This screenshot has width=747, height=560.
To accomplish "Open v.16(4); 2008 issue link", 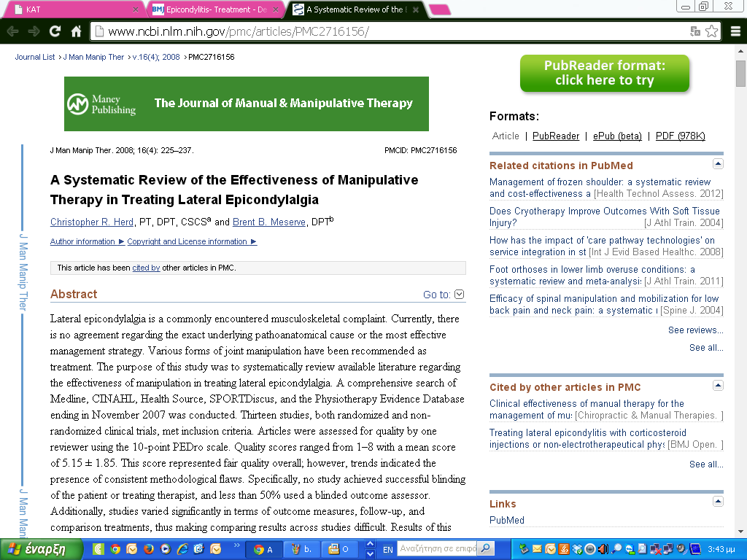I will 156,57.
